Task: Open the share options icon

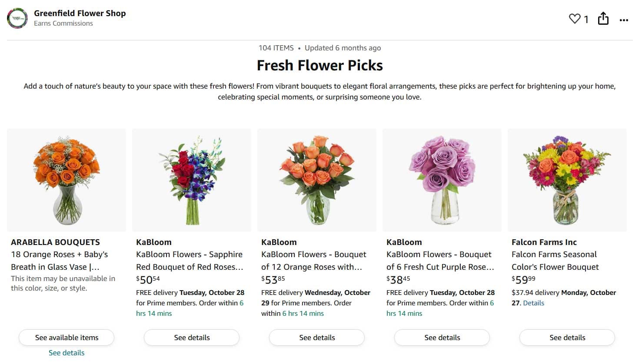Action: tap(603, 19)
